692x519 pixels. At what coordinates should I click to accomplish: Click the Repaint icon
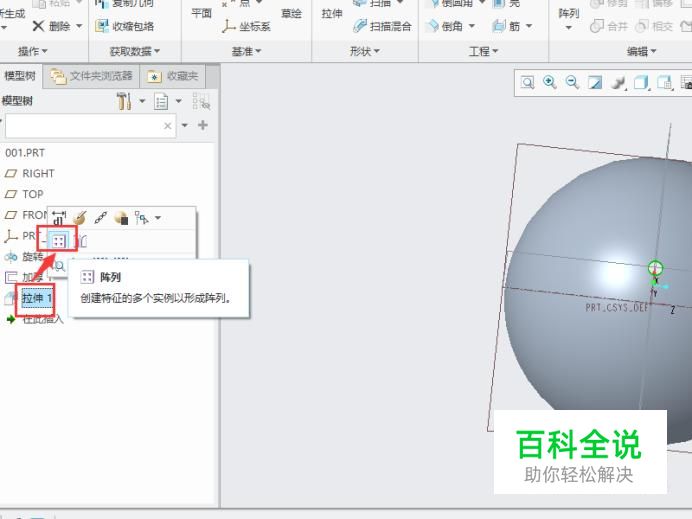coord(595,82)
